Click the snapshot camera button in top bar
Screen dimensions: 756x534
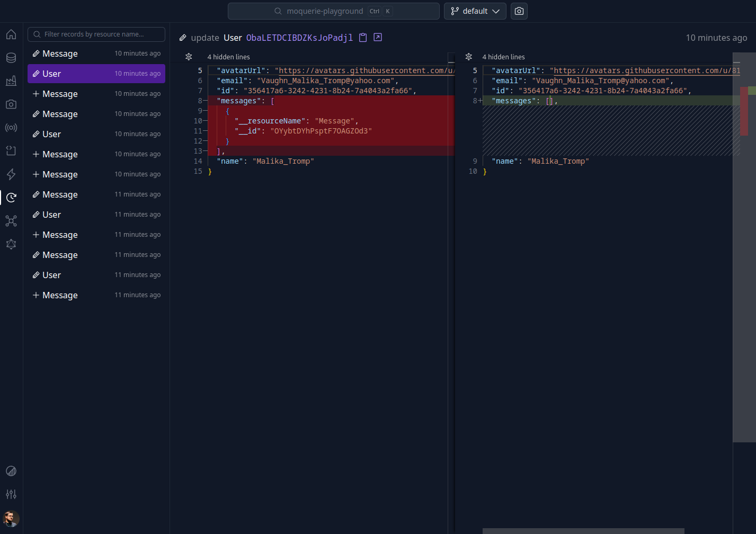coord(519,11)
